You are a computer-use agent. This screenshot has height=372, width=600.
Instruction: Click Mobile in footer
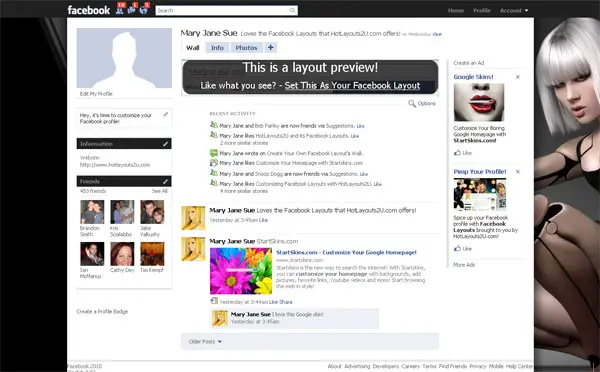(x=496, y=366)
